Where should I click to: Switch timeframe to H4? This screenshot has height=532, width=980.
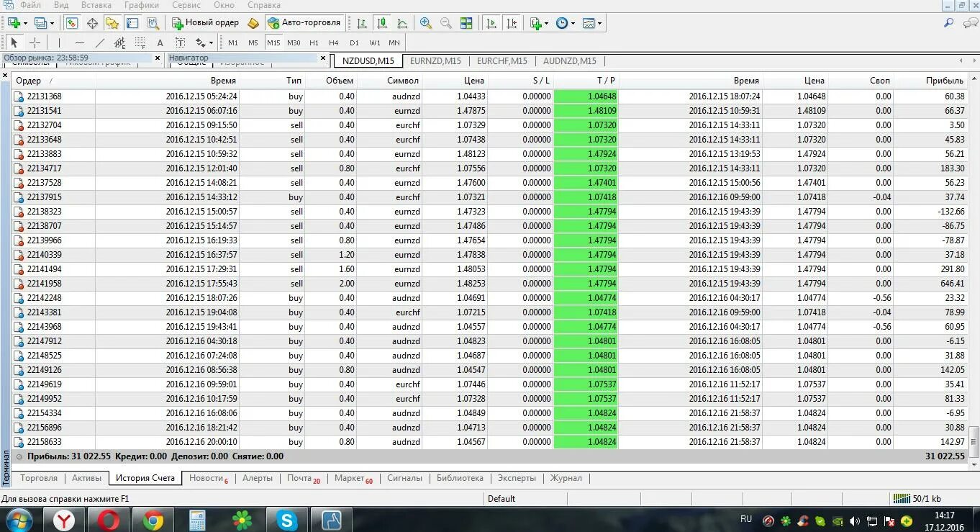tap(334, 42)
